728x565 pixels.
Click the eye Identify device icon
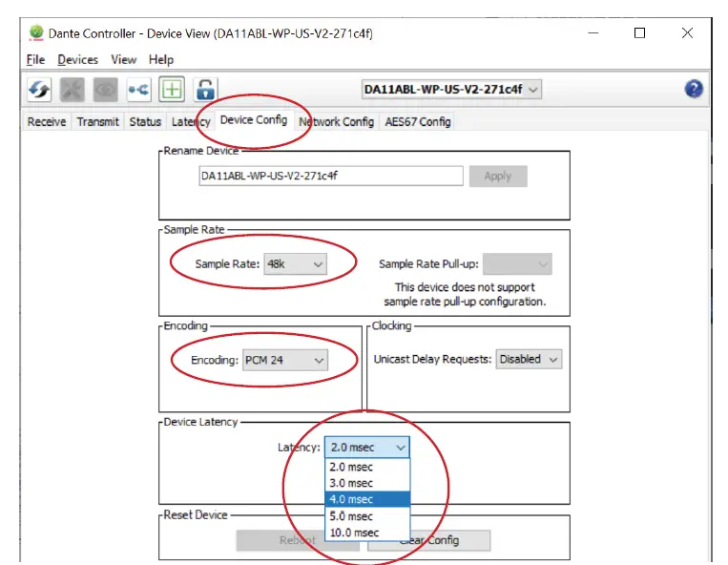tap(105, 89)
